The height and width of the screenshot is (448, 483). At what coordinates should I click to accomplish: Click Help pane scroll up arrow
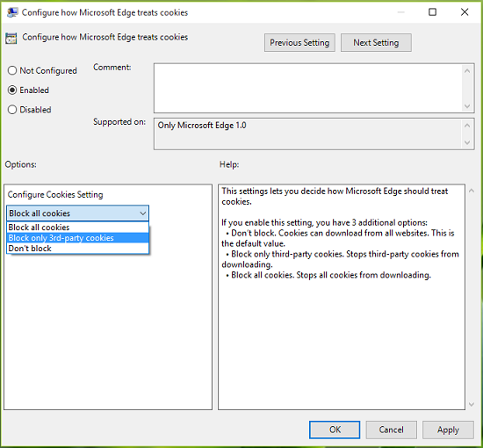(x=472, y=191)
